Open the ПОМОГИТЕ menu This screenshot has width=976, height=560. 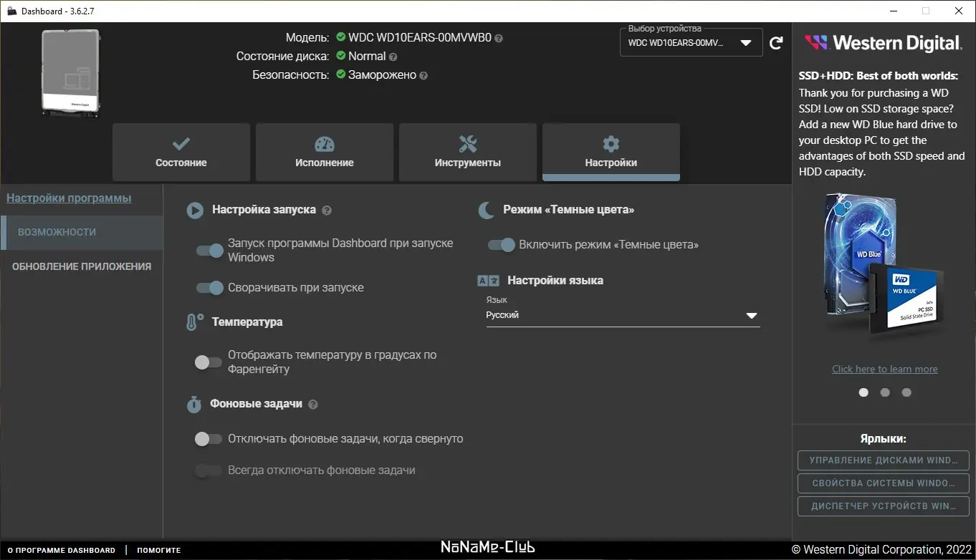pyautogui.click(x=159, y=550)
